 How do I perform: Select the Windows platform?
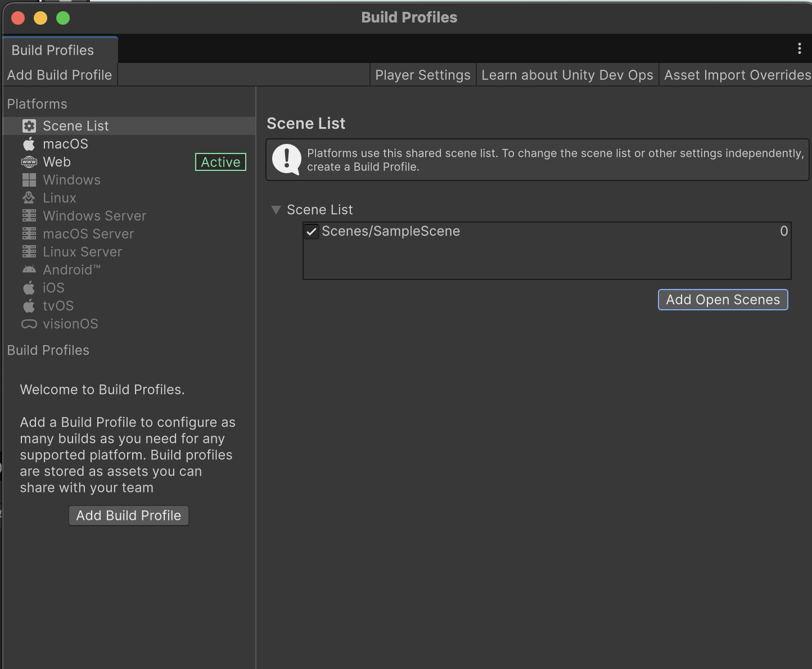(x=129, y=180)
